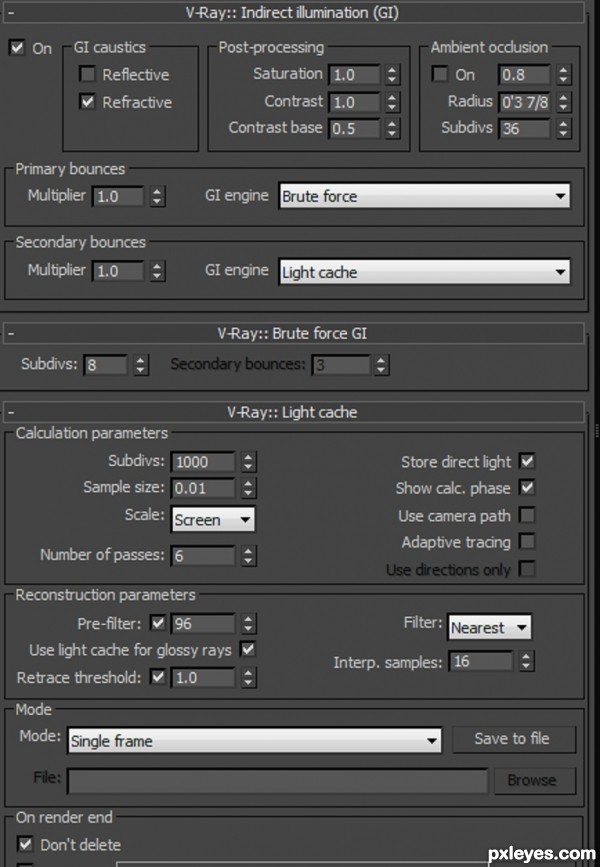Click Light cache Subdivs spinner
The height and width of the screenshot is (867, 600).
click(248, 462)
